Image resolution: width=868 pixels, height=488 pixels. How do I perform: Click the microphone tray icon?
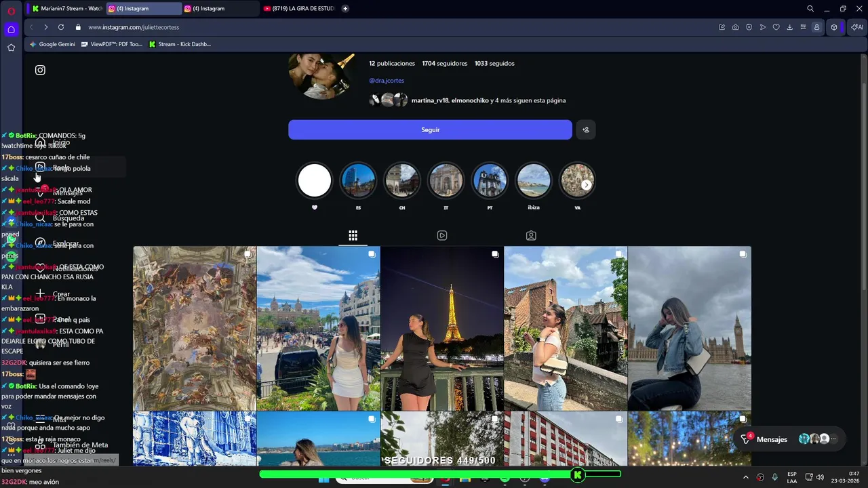774,477
